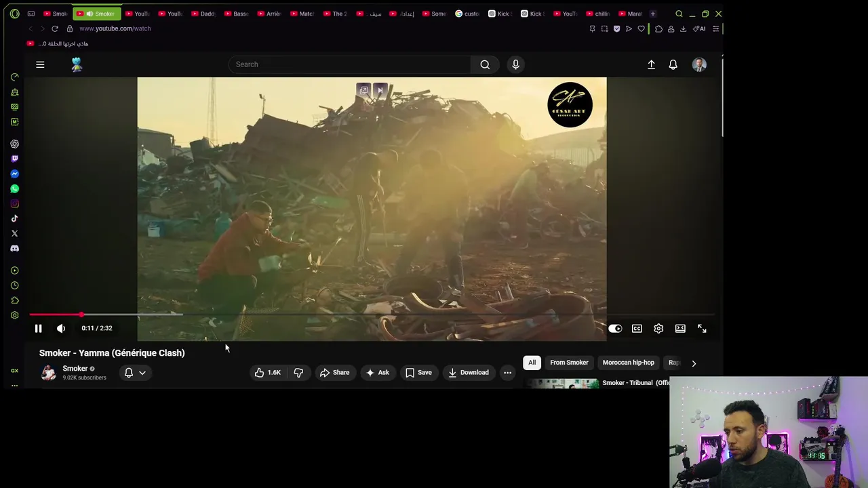The height and width of the screenshot is (488, 868).
Task: Open sidebar settings gear icon
Action: point(14,315)
